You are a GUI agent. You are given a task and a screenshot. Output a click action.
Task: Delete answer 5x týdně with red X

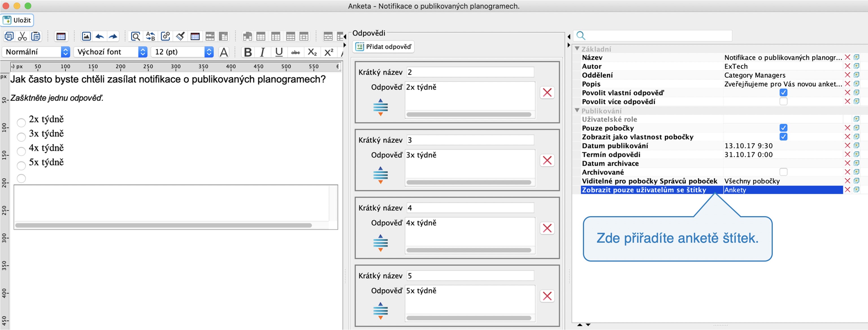pos(547,296)
